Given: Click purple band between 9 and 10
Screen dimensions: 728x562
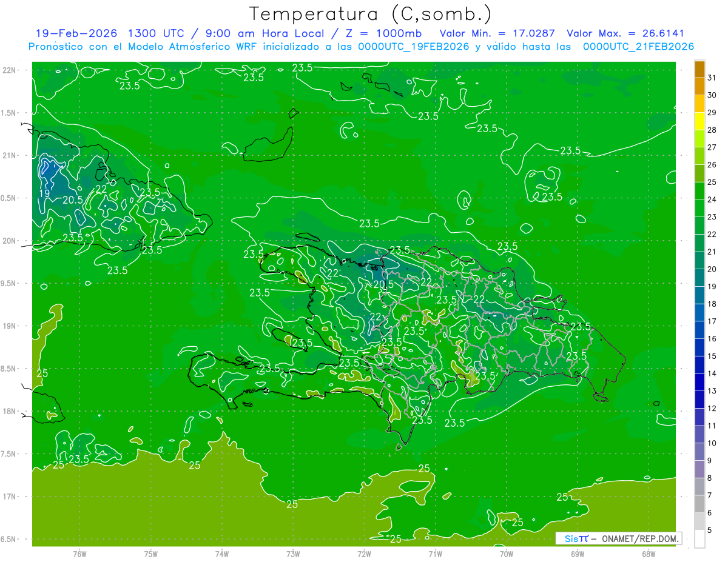Looking at the screenshot, I should 699,452.
